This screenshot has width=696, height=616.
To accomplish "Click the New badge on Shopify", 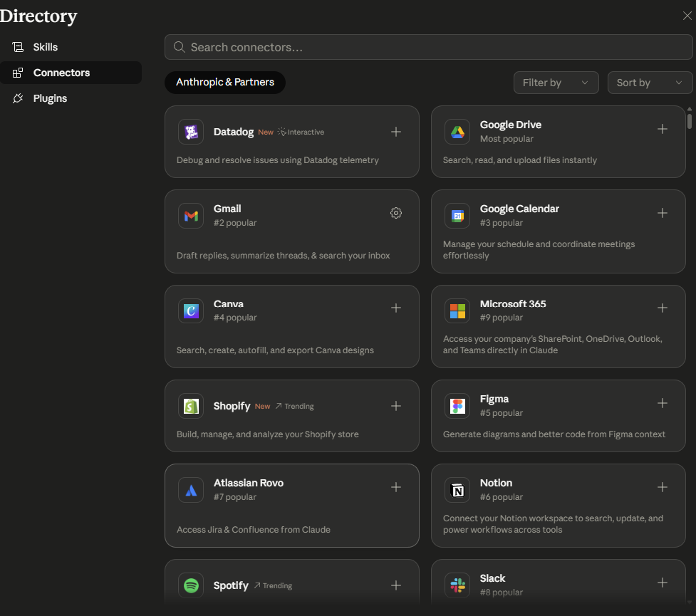I will 262,407.
